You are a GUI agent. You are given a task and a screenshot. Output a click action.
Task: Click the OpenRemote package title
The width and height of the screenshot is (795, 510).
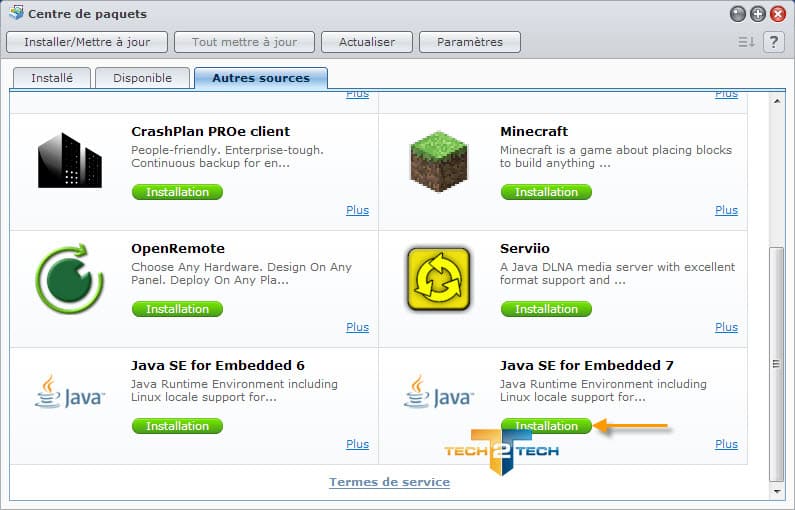[178, 249]
